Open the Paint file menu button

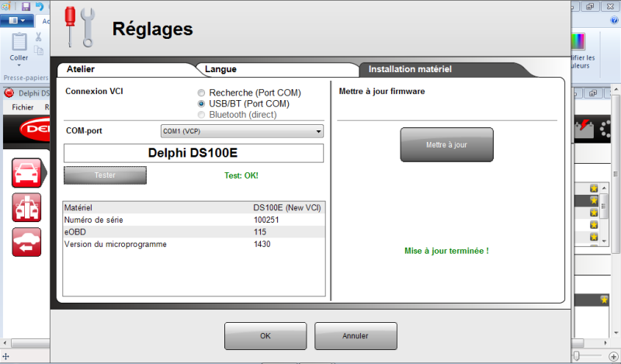tap(16, 20)
